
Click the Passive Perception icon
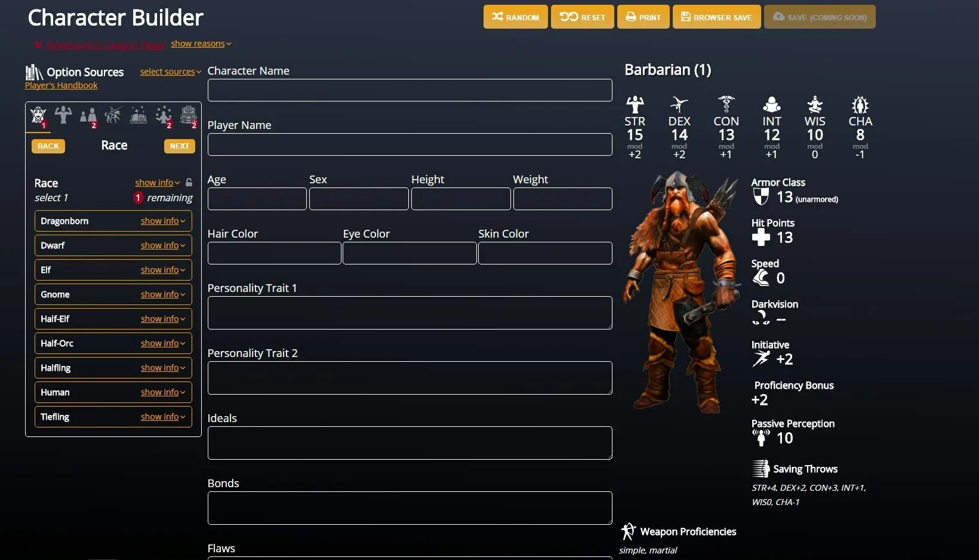[x=761, y=438]
